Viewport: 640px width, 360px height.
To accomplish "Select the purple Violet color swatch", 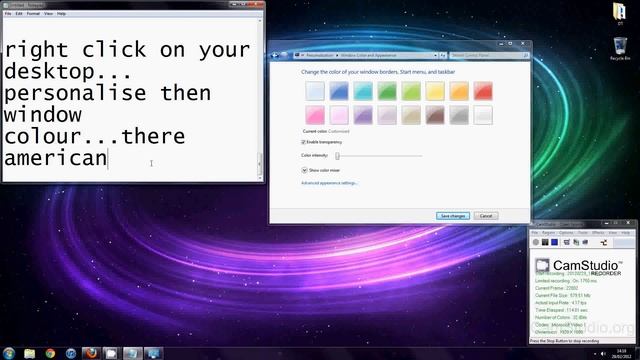I will click(363, 115).
